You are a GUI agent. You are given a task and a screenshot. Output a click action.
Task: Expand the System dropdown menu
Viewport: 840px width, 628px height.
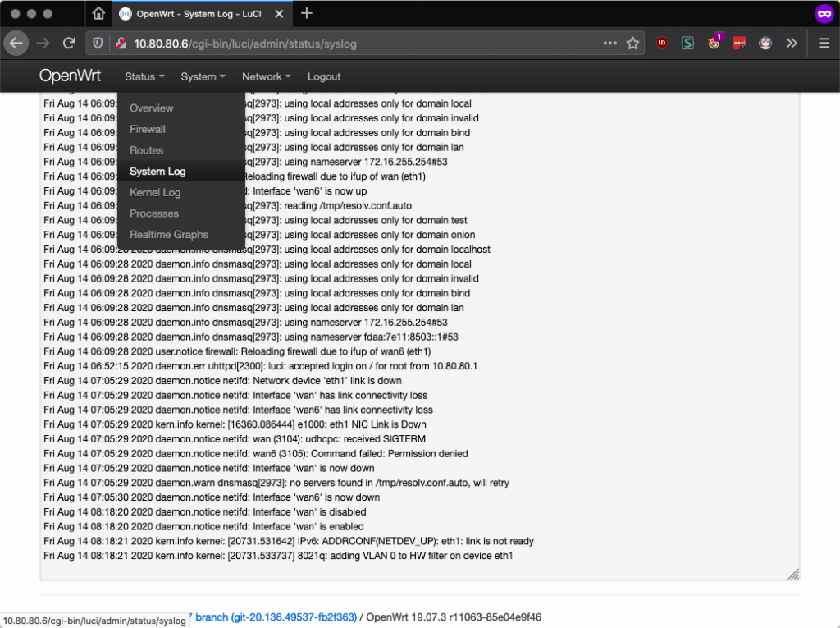203,76
